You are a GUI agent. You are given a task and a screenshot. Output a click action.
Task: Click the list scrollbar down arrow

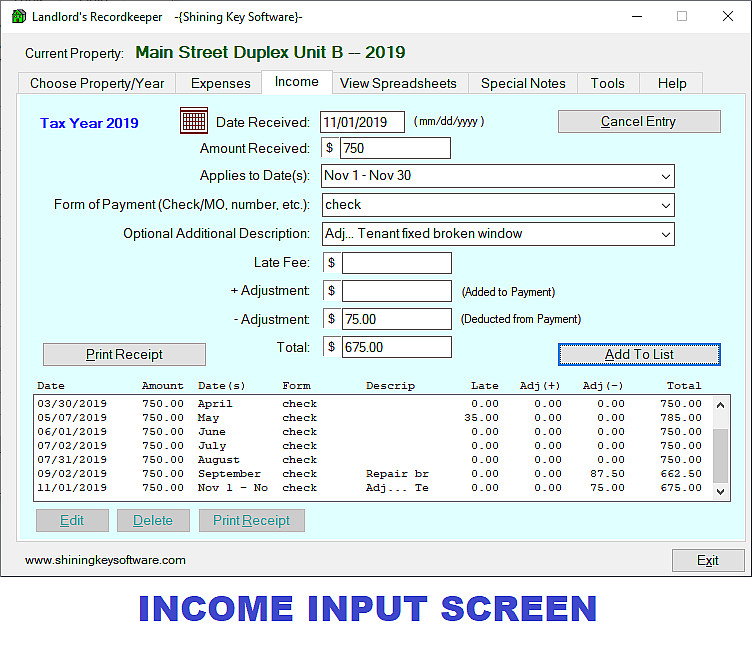pyautogui.click(x=720, y=491)
